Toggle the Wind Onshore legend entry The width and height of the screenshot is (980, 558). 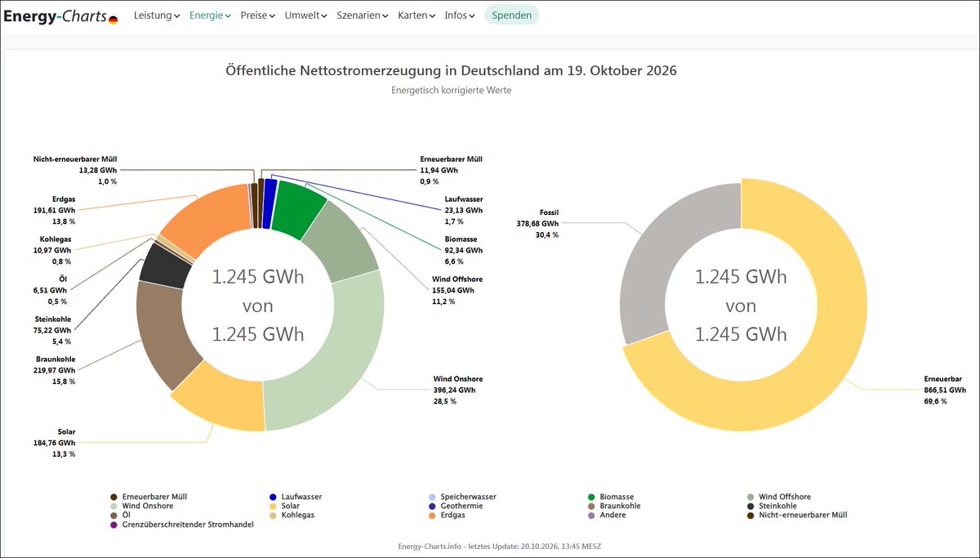(141, 506)
